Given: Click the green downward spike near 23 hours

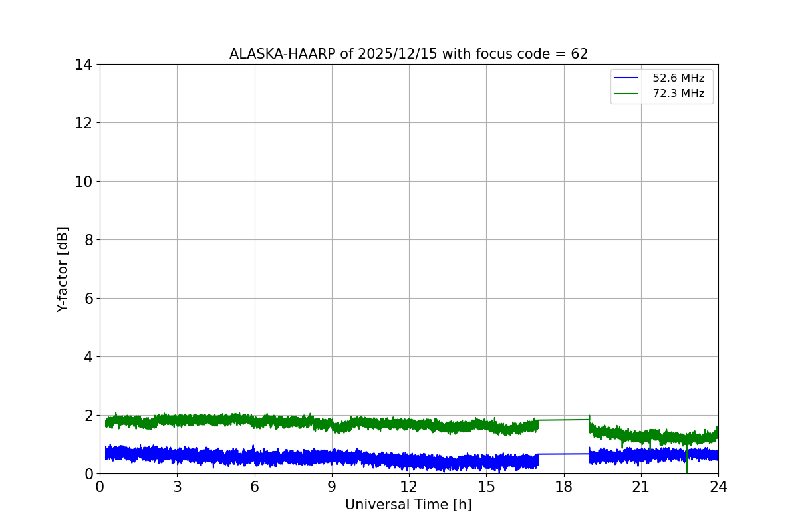Looking at the screenshot, I should pos(687,459).
